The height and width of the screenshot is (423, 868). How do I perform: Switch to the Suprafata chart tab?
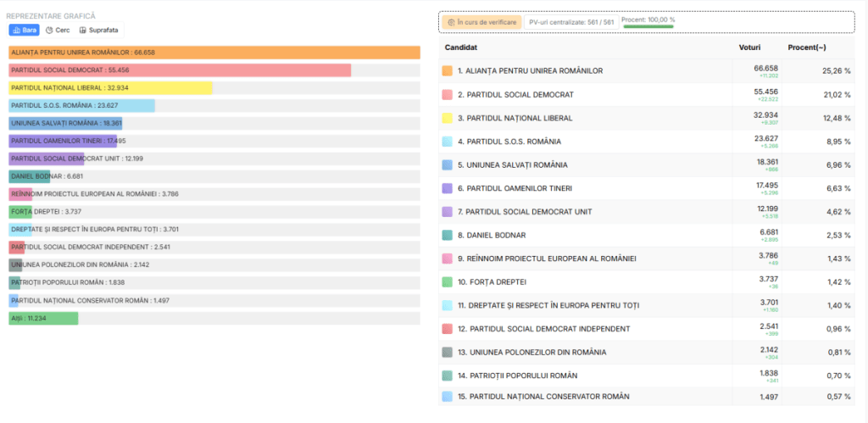coord(99,30)
